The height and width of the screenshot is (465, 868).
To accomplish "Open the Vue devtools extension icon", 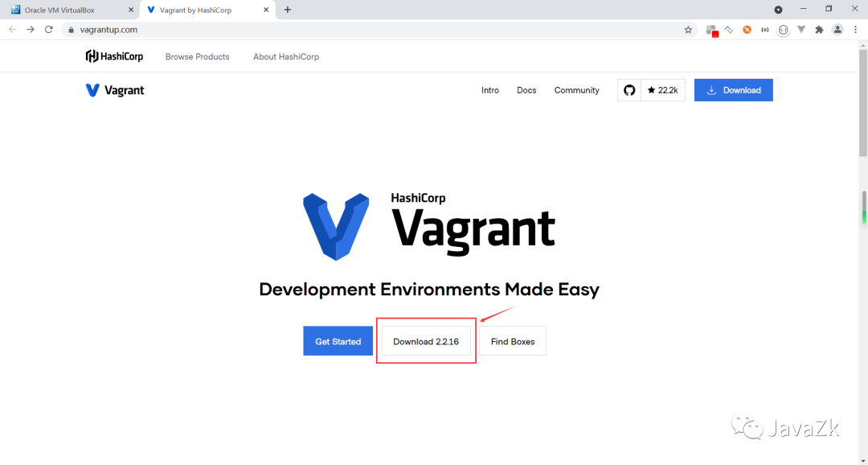I will coord(801,30).
